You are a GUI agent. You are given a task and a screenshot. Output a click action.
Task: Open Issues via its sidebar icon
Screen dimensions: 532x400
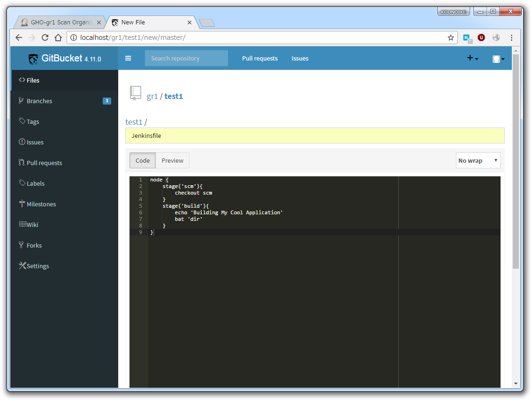point(21,142)
